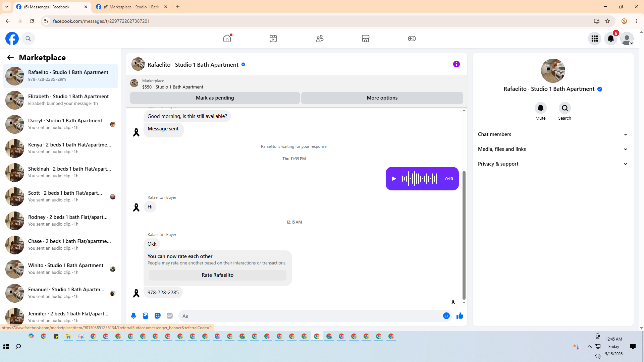Image resolution: width=644 pixels, height=362 pixels.
Task: Open the Marketplace storefront icon
Action: (x=366, y=39)
